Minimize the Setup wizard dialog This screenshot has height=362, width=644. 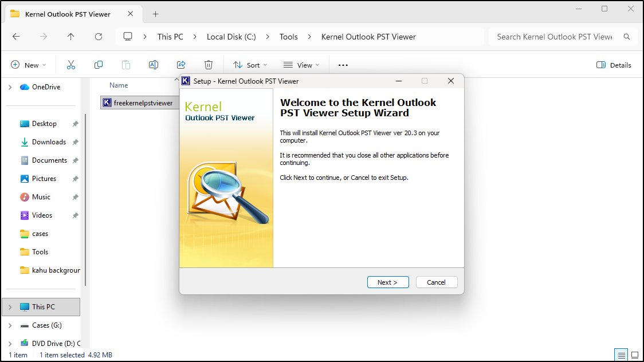(398, 81)
